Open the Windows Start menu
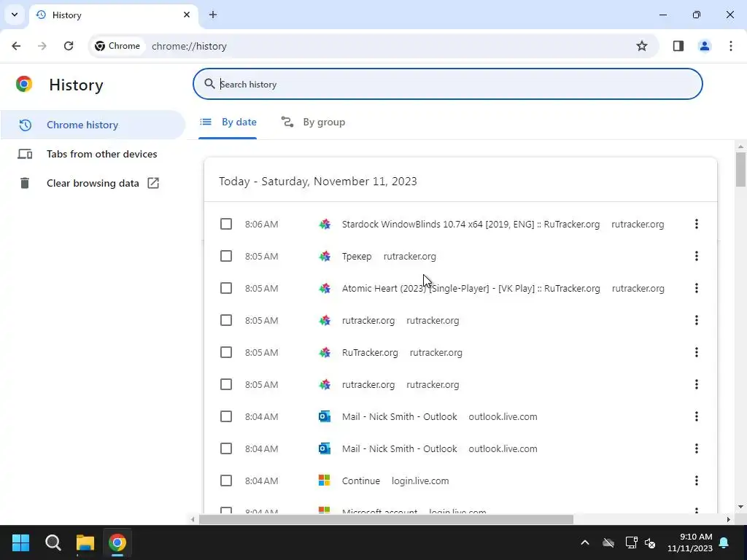The width and height of the screenshot is (747, 560). (20, 542)
